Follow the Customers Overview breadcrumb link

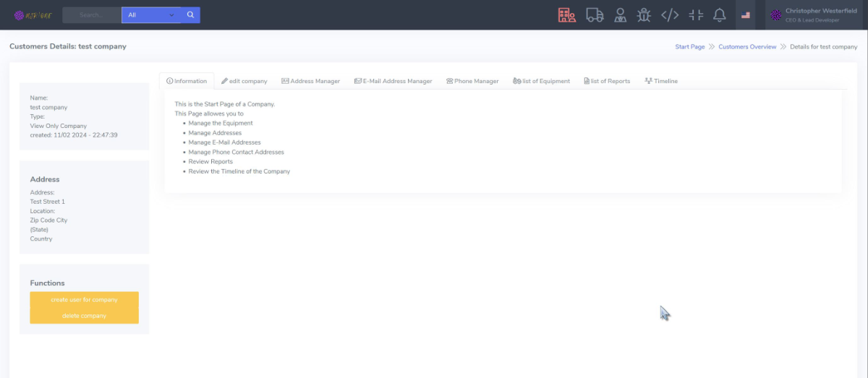click(x=747, y=46)
